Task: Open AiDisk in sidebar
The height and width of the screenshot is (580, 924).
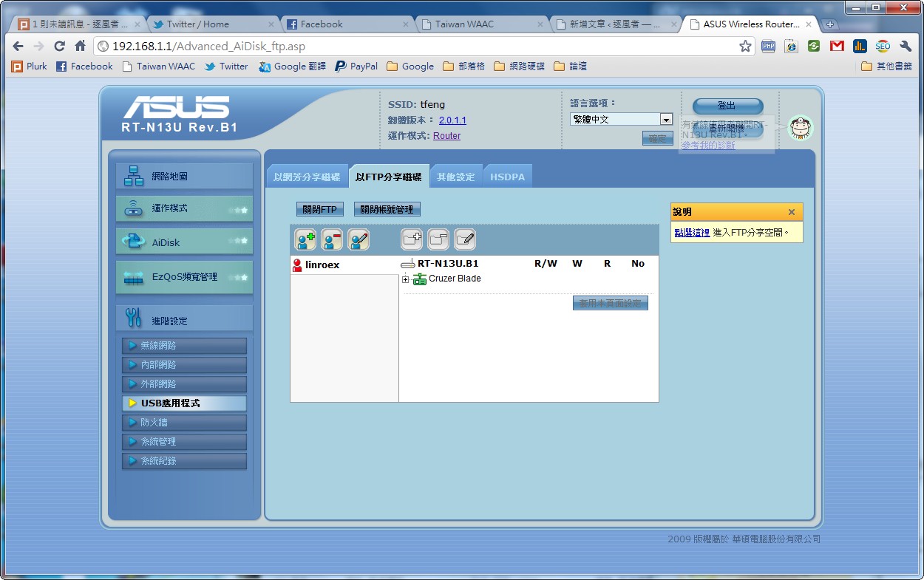Action: (x=184, y=242)
